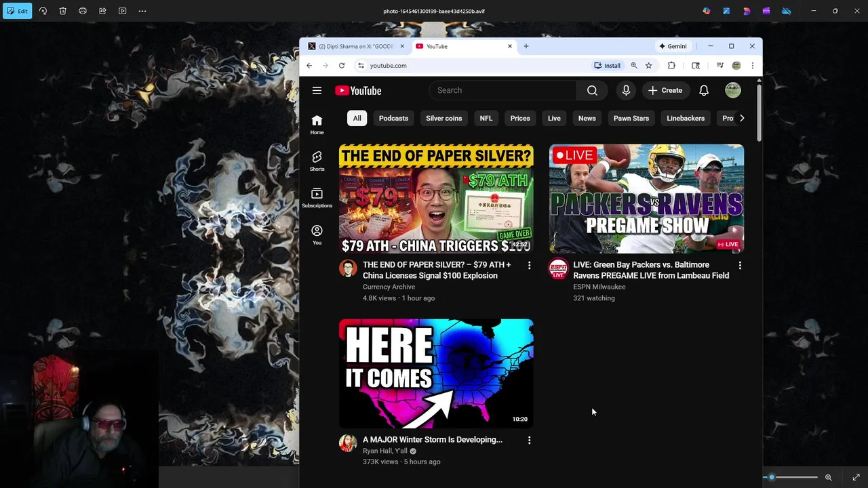Click the YouTube search box
This screenshot has width=868, height=488.
502,90
